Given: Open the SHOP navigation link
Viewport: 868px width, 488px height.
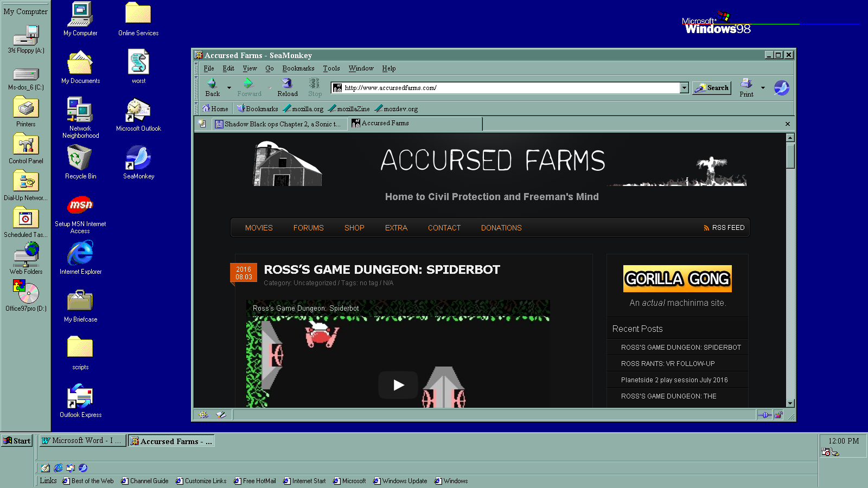Looking at the screenshot, I should click(x=354, y=228).
